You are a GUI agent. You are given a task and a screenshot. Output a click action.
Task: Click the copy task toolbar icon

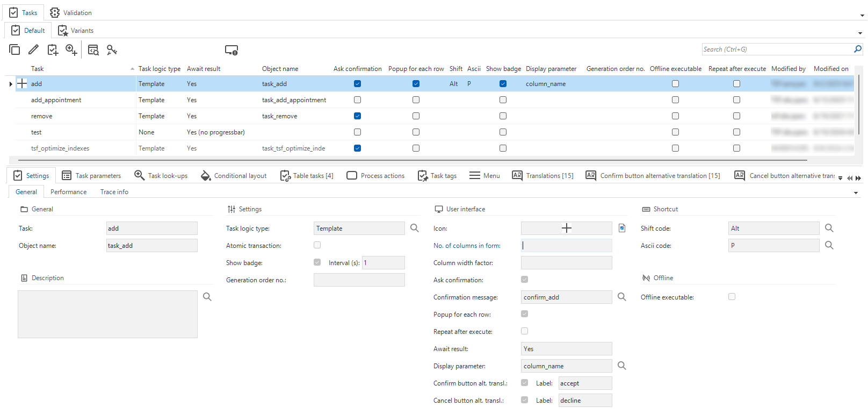pos(15,50)
